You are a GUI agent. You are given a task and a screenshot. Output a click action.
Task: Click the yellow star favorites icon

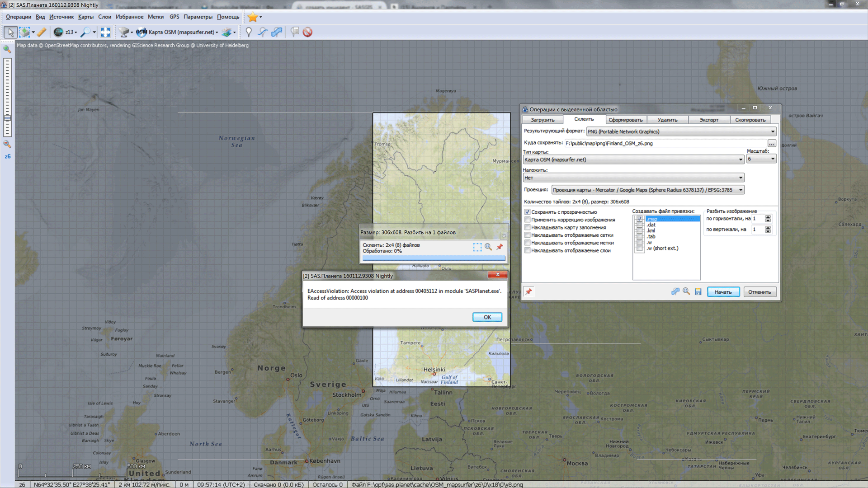pyautogui.click(x=252, y=17)
